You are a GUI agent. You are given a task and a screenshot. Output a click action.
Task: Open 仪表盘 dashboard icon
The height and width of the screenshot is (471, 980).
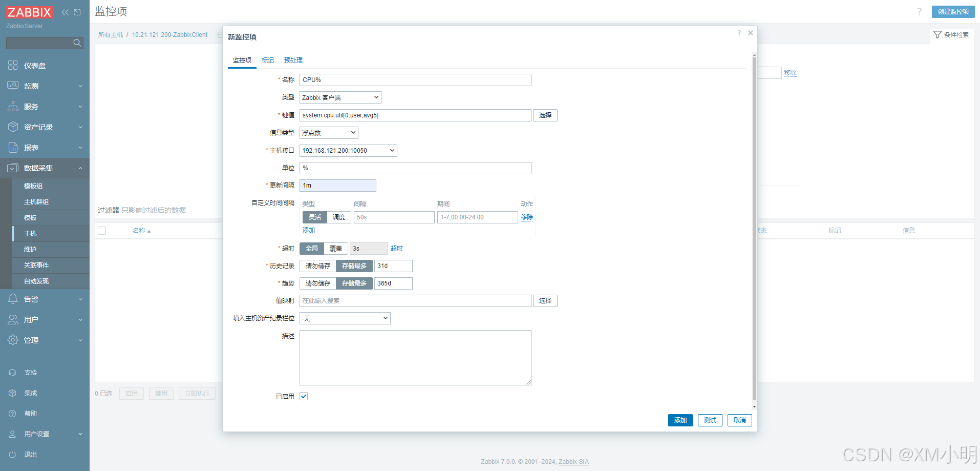pos(13,65)
